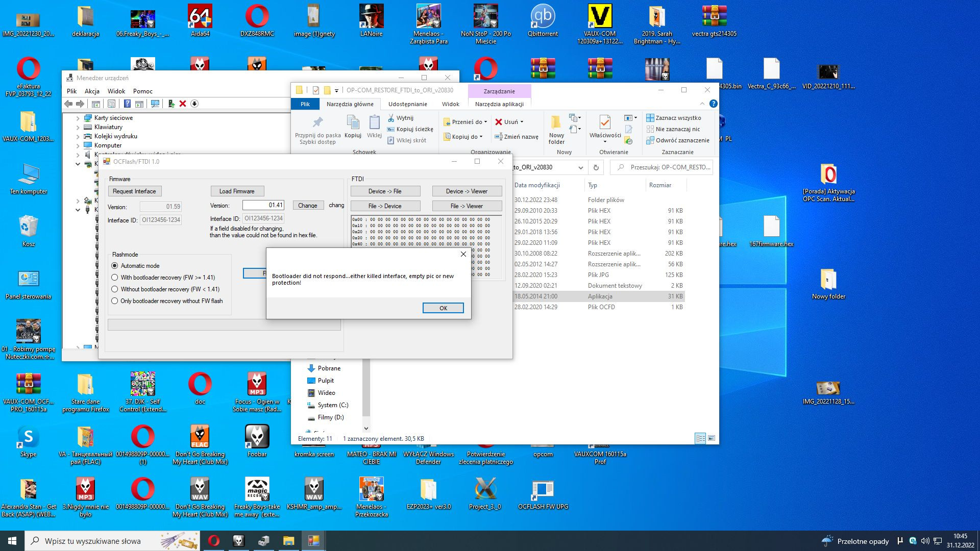Screen dimensions: 980x551
Task: Click the red X uninstall device icon
Action: 183,104
